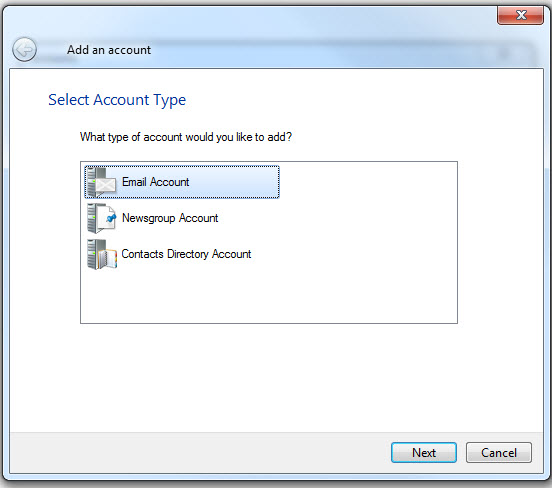Viewport: 552px width, 488px height.
Task: Click the Next button
Action: tap(424, 452)
